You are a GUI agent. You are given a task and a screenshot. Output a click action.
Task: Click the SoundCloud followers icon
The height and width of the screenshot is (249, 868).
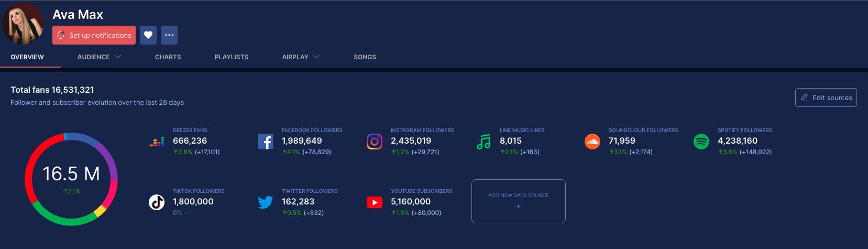(x=592, y=142)
